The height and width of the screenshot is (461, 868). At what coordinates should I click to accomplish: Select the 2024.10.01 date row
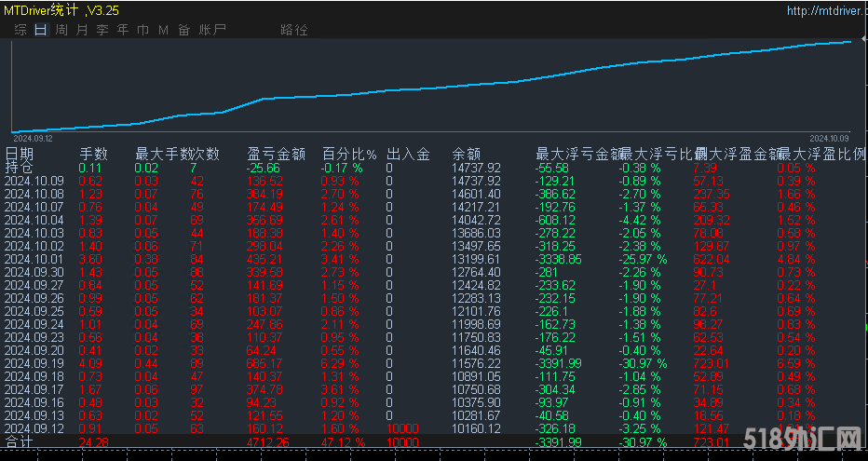(x=34, y=259)
